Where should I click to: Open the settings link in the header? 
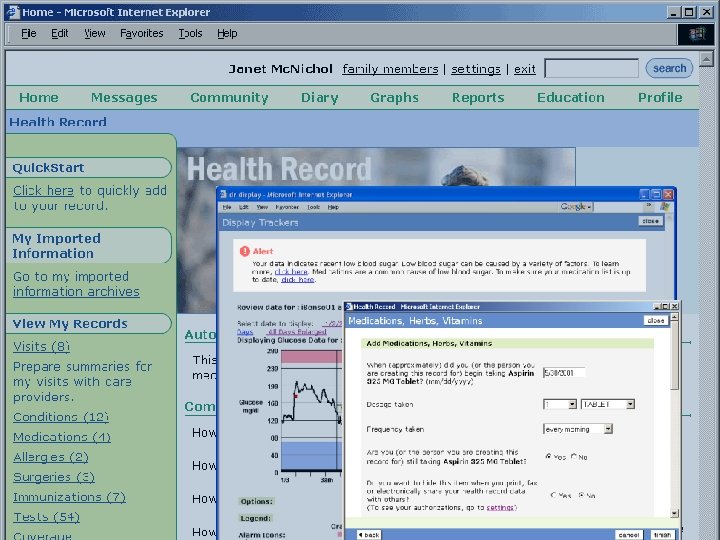point(476,69)
